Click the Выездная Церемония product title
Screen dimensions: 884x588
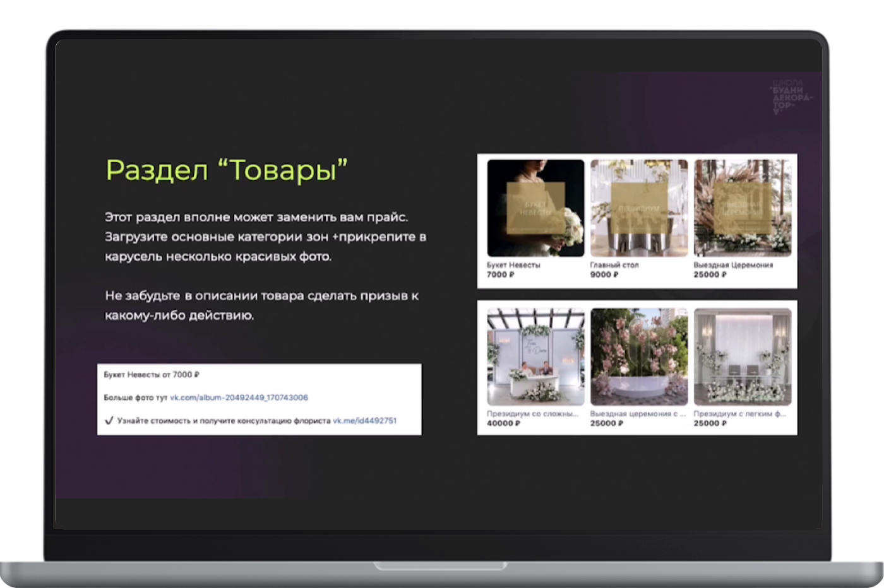(x=733, y=265)
